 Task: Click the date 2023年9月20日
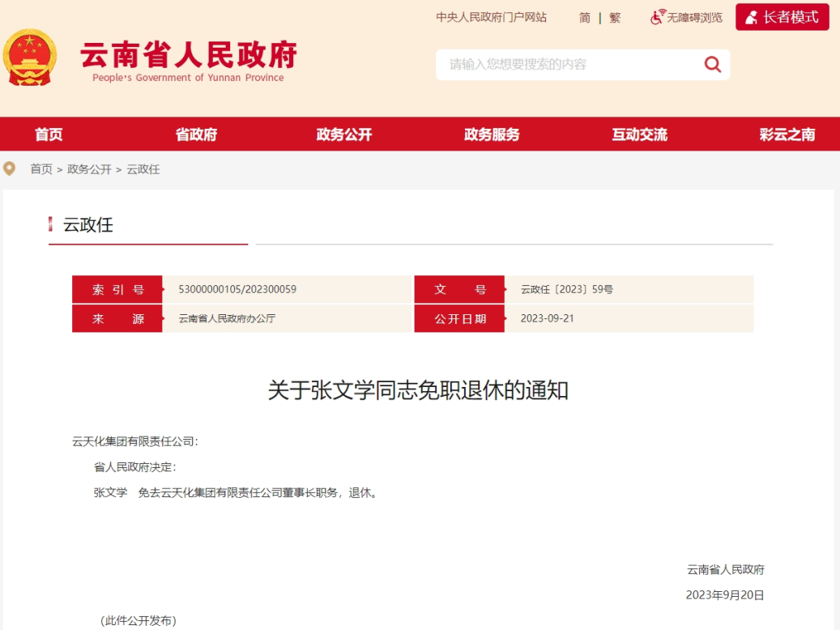tap(725, 595)
